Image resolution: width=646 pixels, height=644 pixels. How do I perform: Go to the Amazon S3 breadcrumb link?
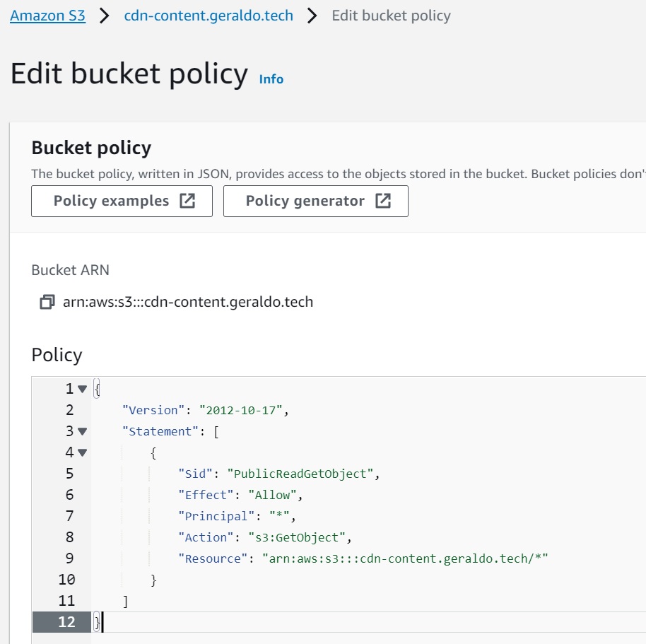coord(48,16)
